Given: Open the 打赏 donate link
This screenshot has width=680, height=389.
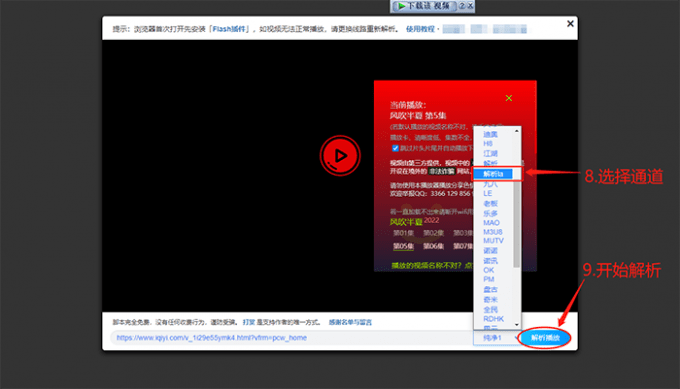Looking at the screenshot, I should pos(249,322).
